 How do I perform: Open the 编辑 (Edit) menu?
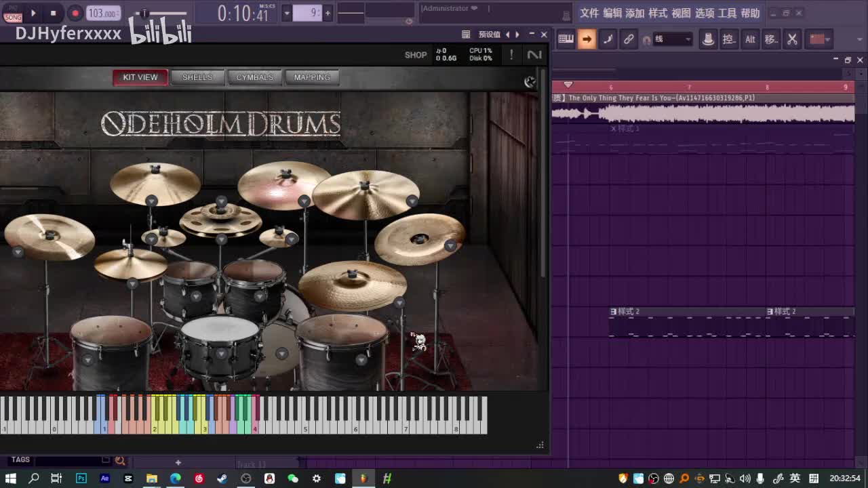612,13
